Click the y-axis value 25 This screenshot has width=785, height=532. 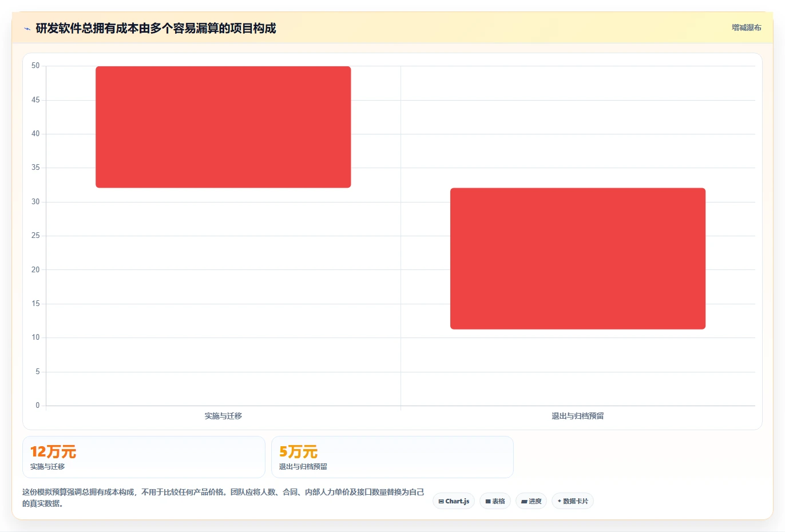[x=35, y=236]
